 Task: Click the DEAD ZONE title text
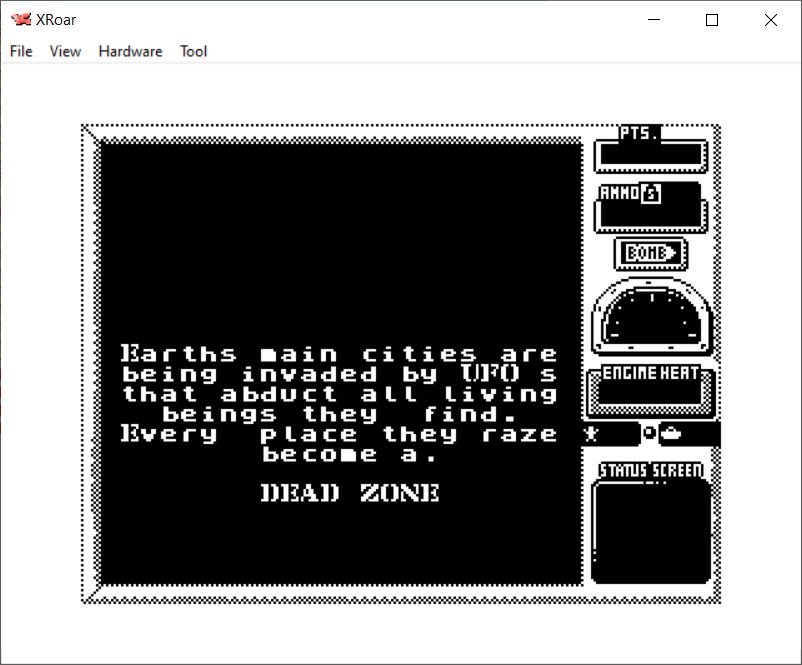[350, 493]
